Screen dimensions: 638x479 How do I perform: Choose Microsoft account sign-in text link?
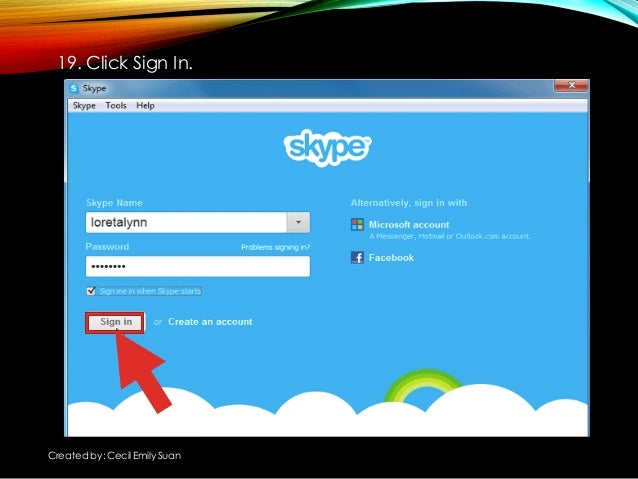(409, 225)
